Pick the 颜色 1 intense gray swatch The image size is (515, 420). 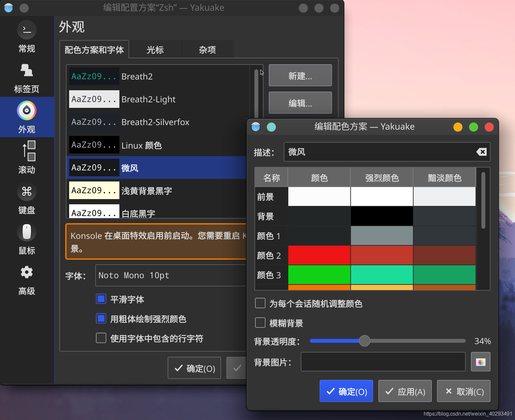(382, 236)
